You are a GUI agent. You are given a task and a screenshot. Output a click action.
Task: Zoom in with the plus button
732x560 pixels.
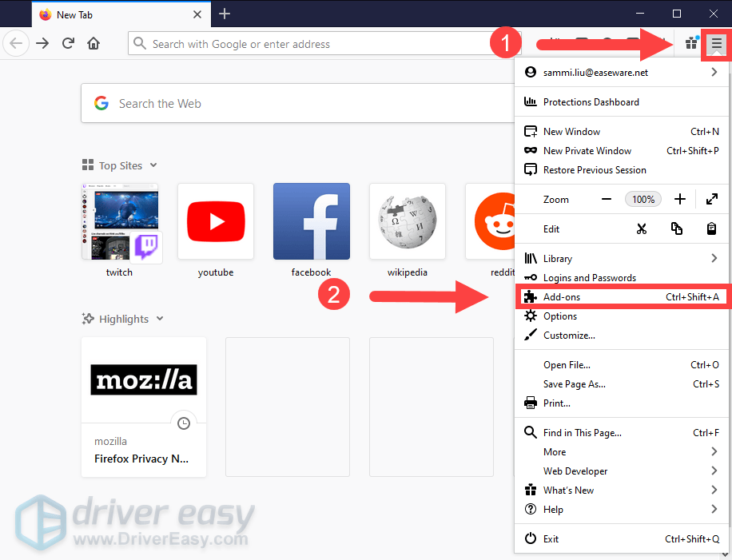(679, 199)
